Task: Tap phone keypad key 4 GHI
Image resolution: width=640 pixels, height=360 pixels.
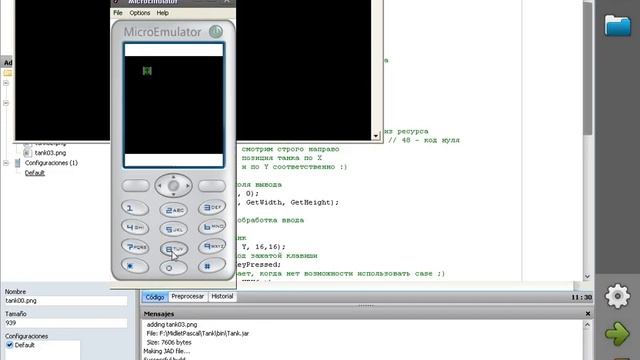Action: [x=135, y=227]
